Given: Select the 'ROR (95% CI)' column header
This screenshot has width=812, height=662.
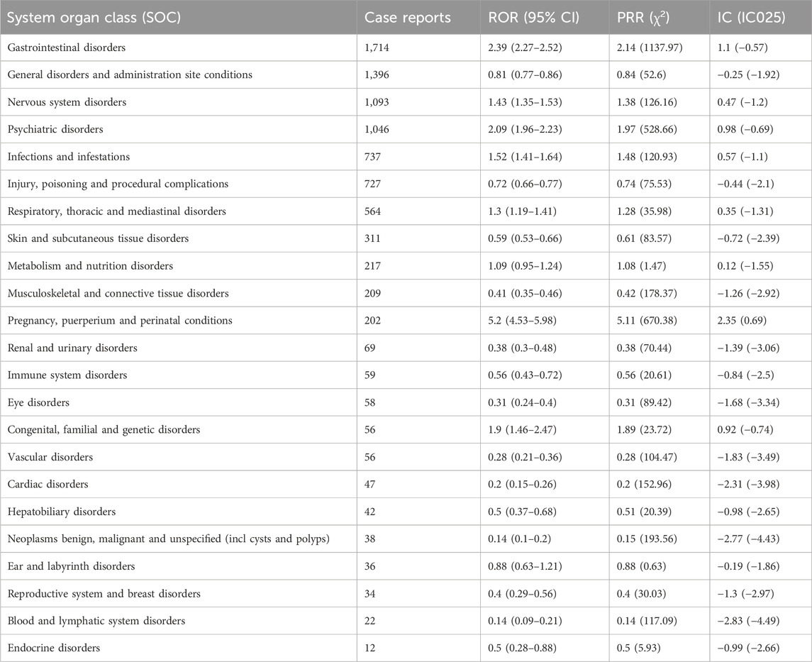Looking at the screenshot, I should pyautogui.click(x=534, y=17).
